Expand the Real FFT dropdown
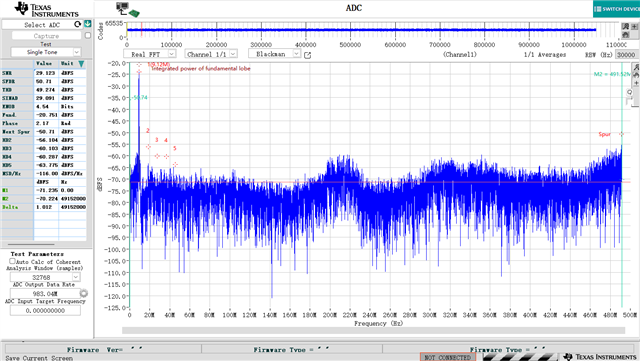The image size is (640, 361). [x=149, y=54]
